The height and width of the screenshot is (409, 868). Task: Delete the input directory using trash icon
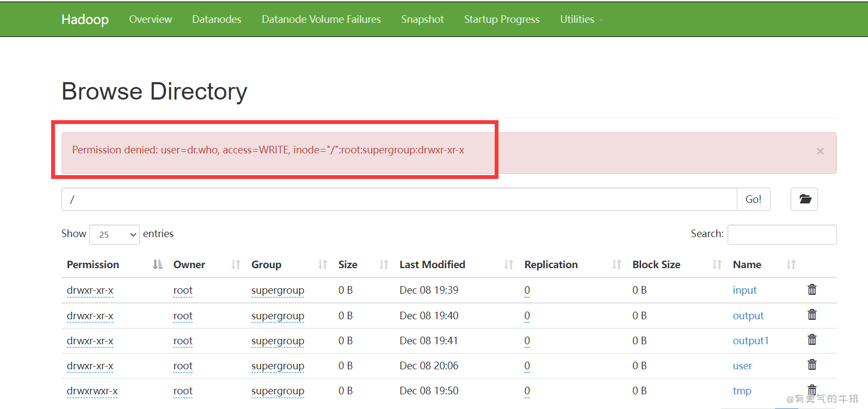pyautogui.click(x=812, y=290)
